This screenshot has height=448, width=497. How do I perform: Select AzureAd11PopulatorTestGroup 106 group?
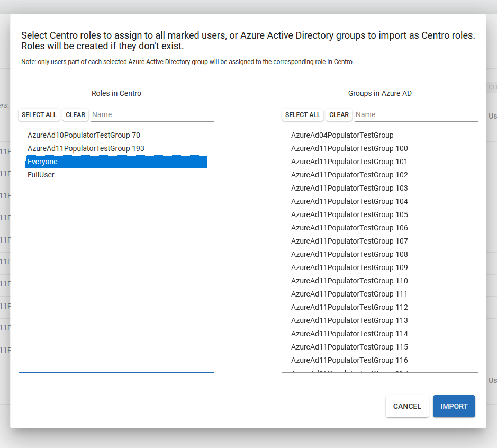349,228
